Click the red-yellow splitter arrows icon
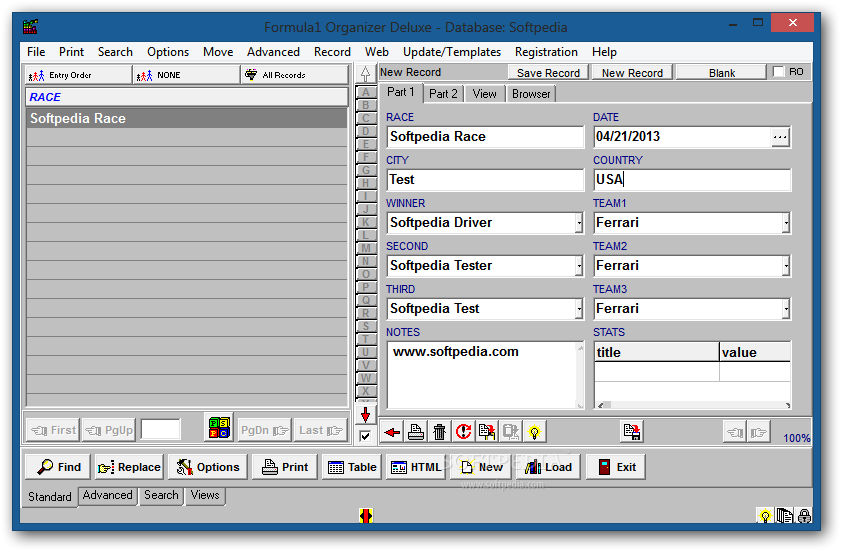Viewport: 841px width, 551px height. pos(366,516)
